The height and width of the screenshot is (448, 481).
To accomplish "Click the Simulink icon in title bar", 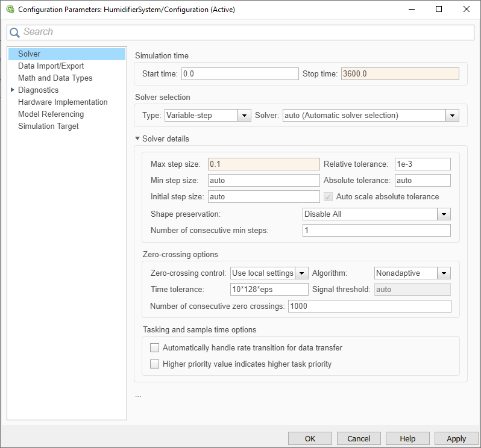I will [10, 10].
